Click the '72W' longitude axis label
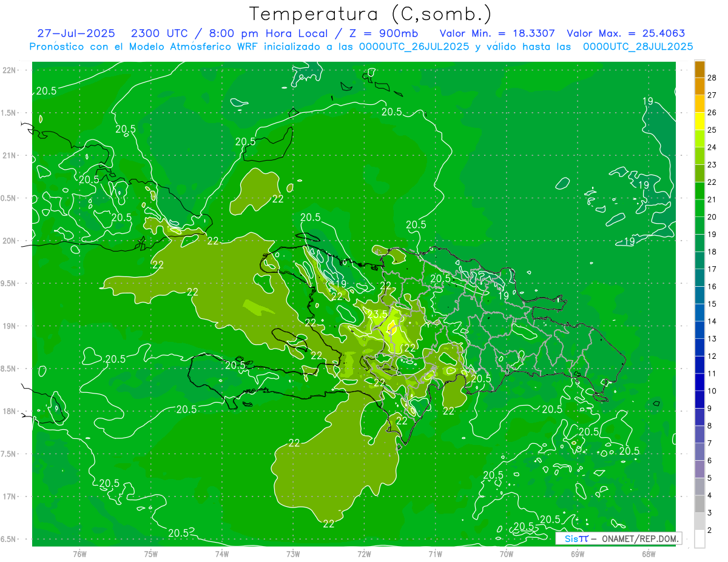 (x=364, y=554)
